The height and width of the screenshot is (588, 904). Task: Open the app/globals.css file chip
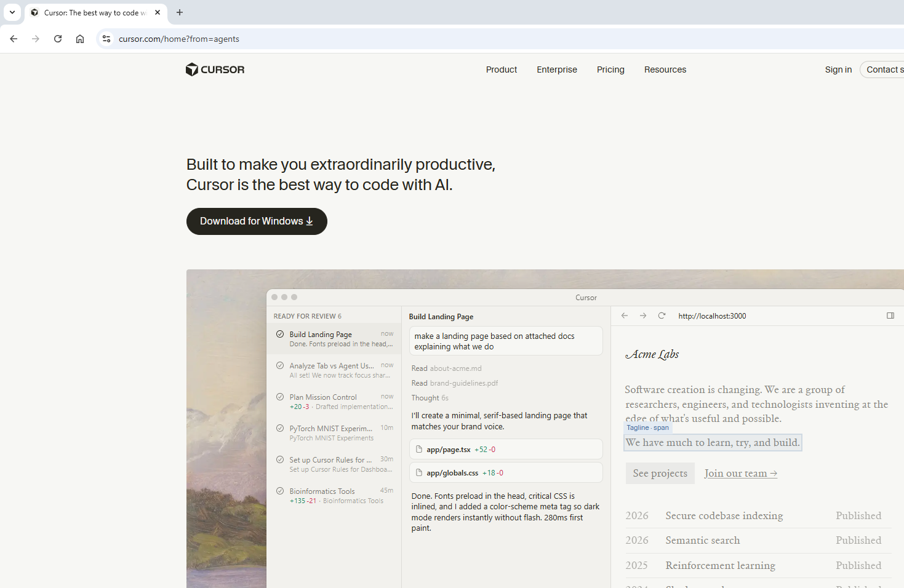pos(506,473)
